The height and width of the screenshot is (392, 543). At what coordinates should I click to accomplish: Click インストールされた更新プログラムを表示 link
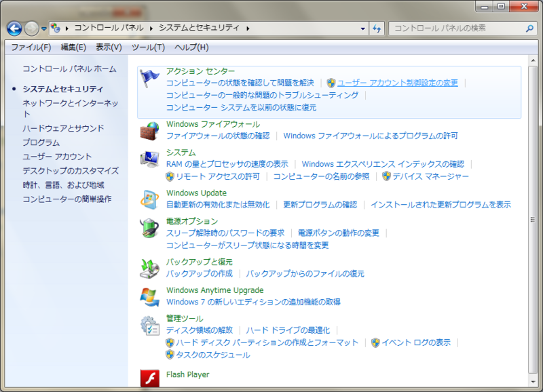tap(441, 205)
